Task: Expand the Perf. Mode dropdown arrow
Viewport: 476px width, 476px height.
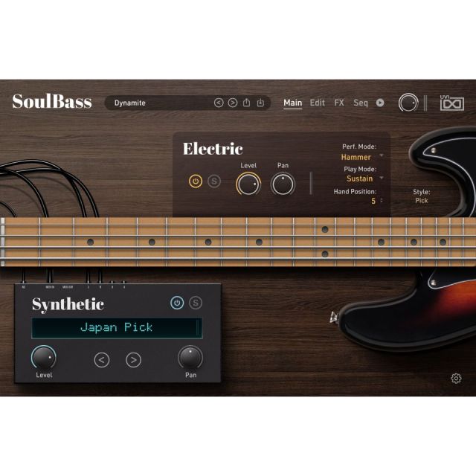Action: point(382,155)
